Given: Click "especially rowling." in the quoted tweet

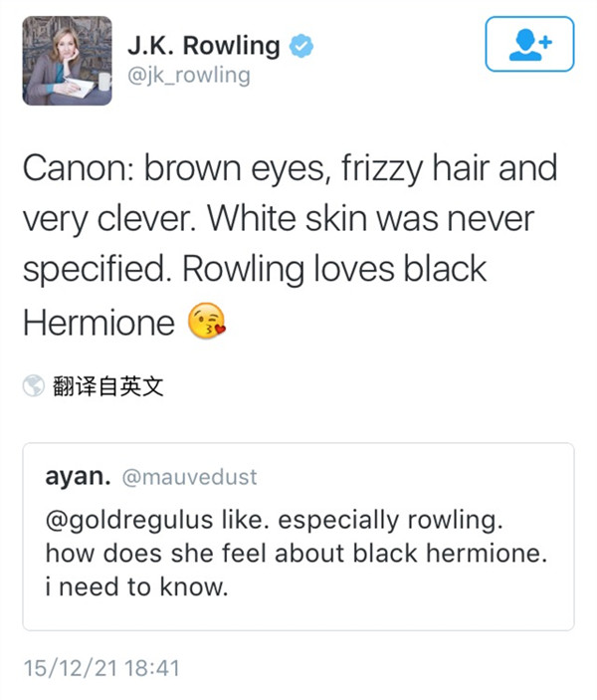Looking at the screenshot, I should tap(314, 521).
